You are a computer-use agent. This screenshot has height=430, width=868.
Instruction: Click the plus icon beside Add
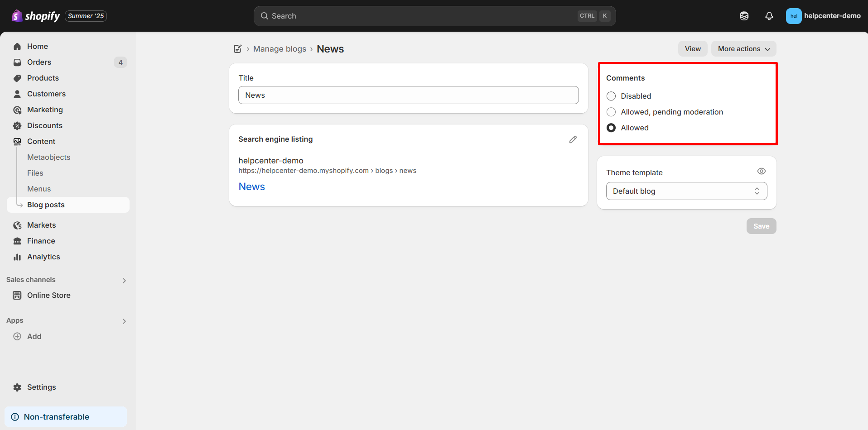coord(17,336)
